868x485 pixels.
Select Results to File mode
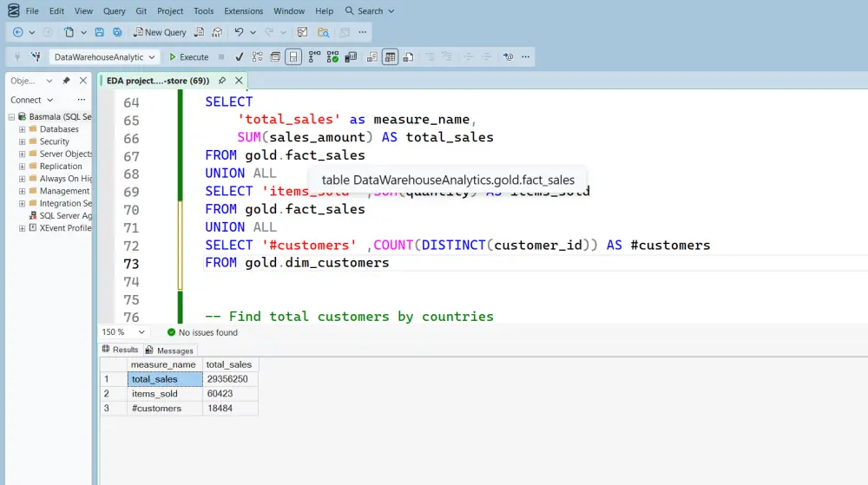click(409, 57)
